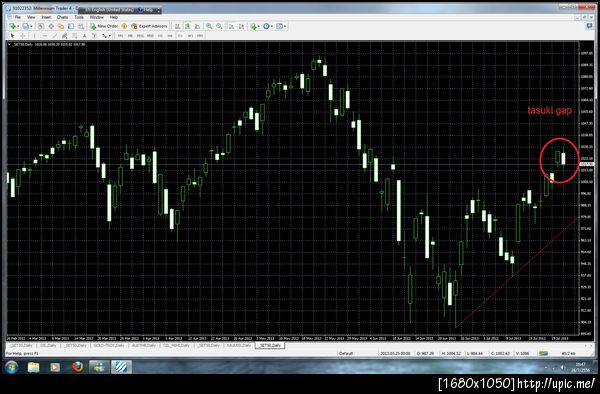Open the View menu

[x=31, y=17]
